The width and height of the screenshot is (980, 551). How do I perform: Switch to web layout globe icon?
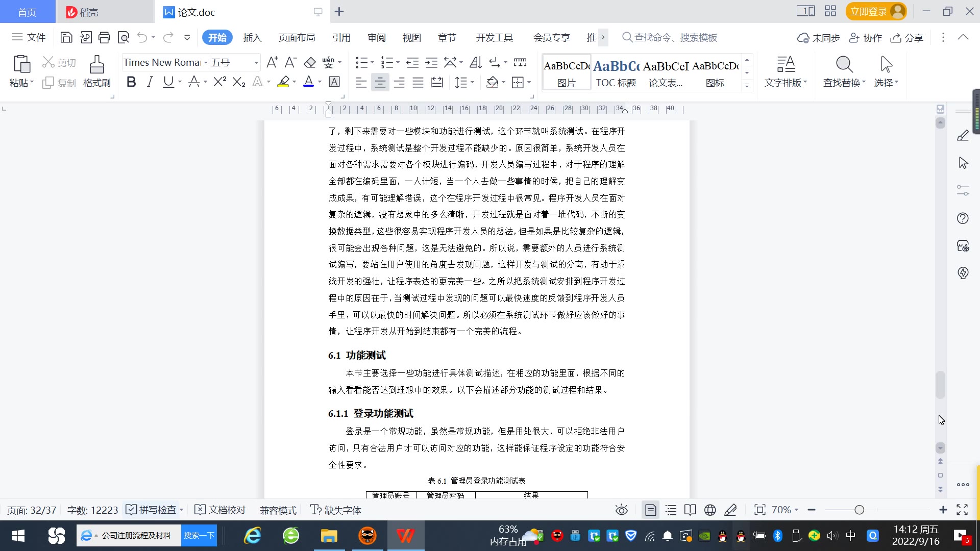[710, 510]
